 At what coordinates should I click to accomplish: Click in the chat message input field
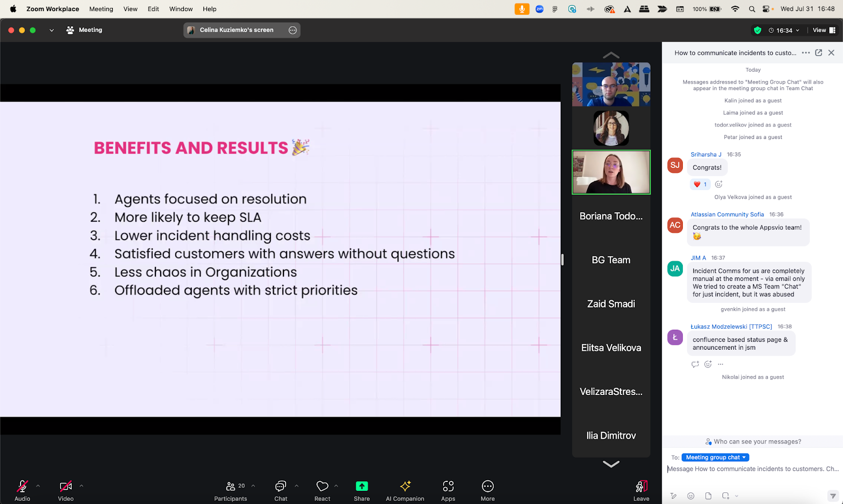(x=748, y=469)
